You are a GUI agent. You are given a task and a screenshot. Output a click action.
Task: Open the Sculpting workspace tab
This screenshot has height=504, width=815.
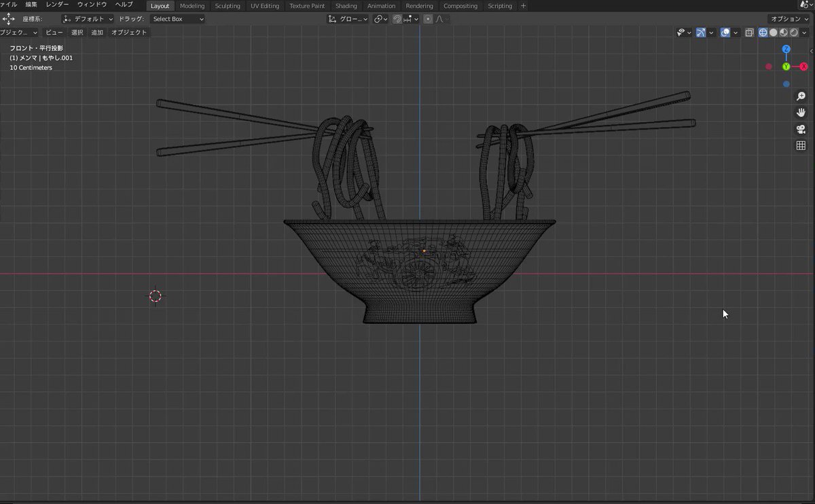228,5
